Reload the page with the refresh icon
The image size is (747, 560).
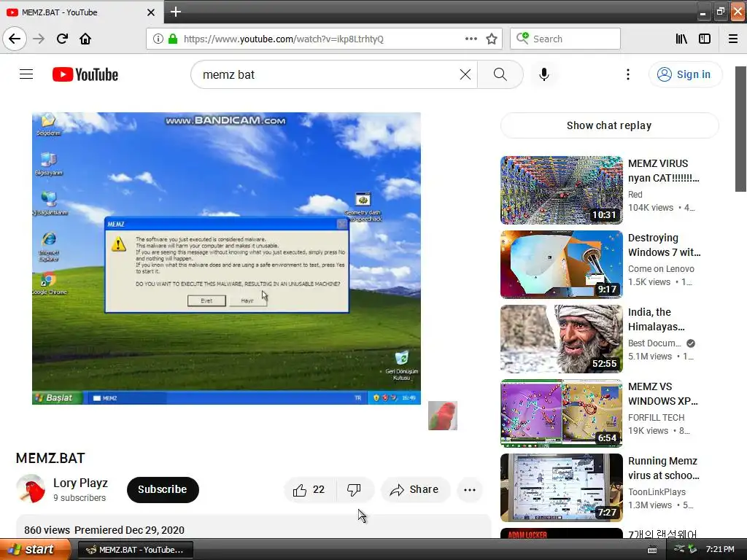point(62,39)
